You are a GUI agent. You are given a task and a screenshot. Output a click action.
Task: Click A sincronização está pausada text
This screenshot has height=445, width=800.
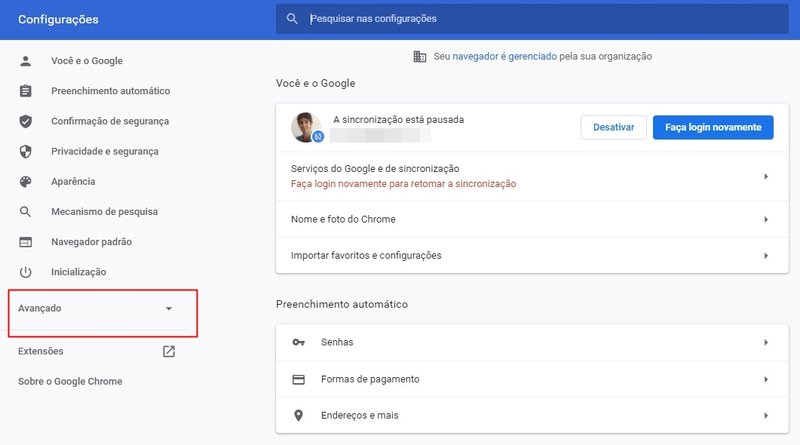click(x=398, y=119)
